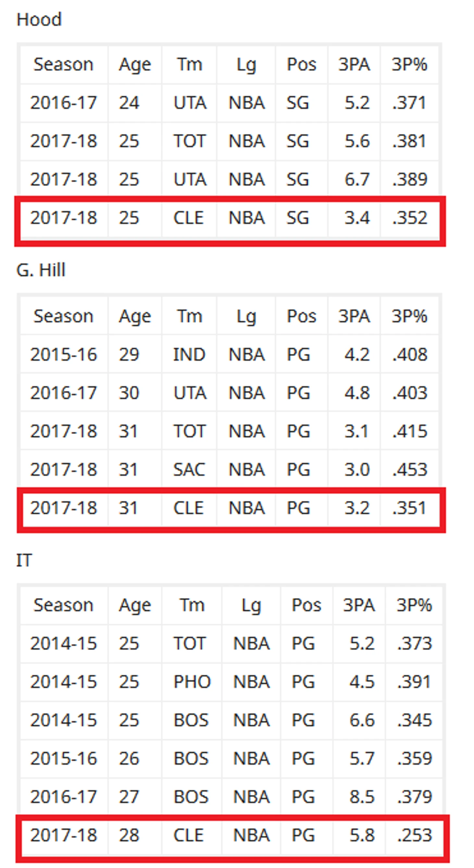Select Hood's highlighted CLE team cell
The width and height of the screenshot is (474, 868).
point(189,217)
